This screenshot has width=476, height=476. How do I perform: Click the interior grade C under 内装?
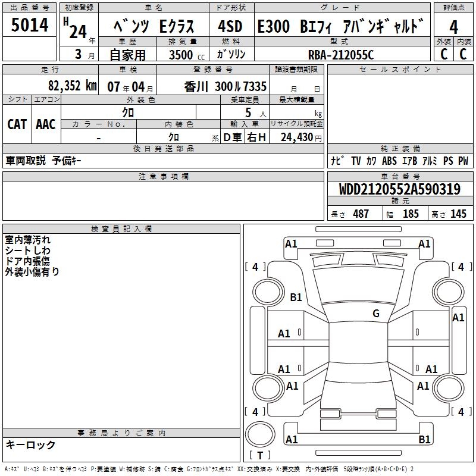[x=463, y=54]
